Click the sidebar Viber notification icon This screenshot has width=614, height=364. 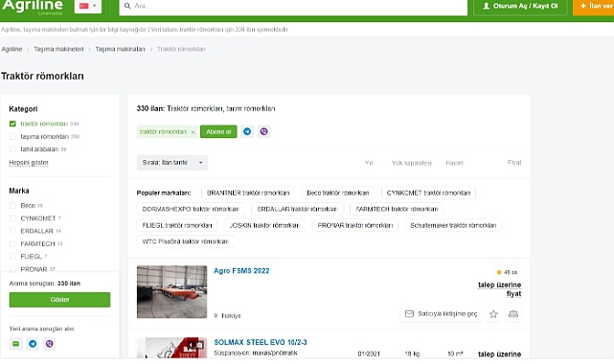click(50, 344)
